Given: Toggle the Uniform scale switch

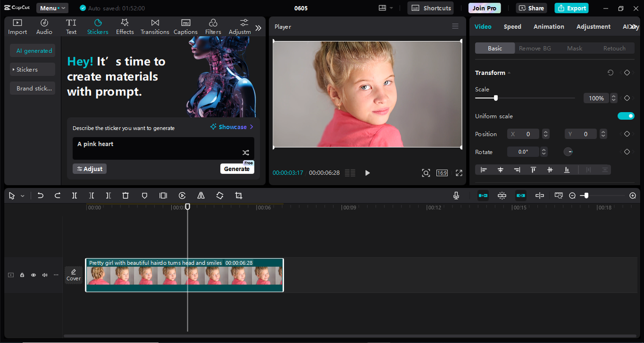Looking at the screenshot, I should 626,116.
